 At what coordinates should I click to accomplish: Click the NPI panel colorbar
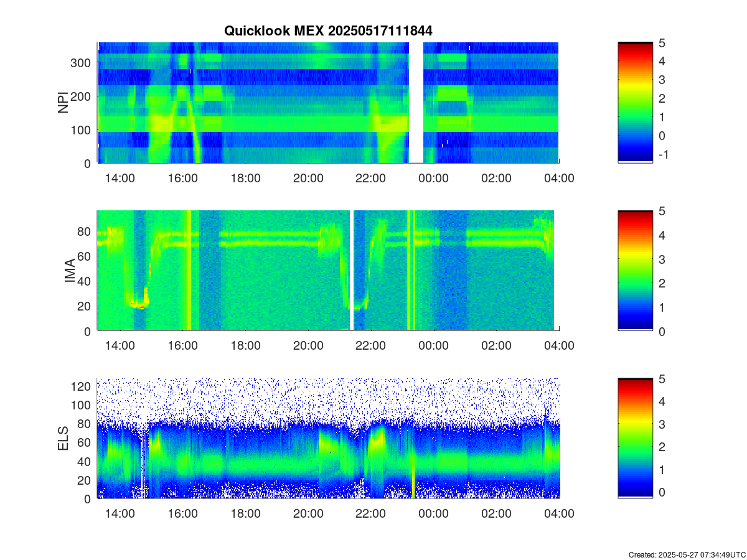click(x=635, y=103)
